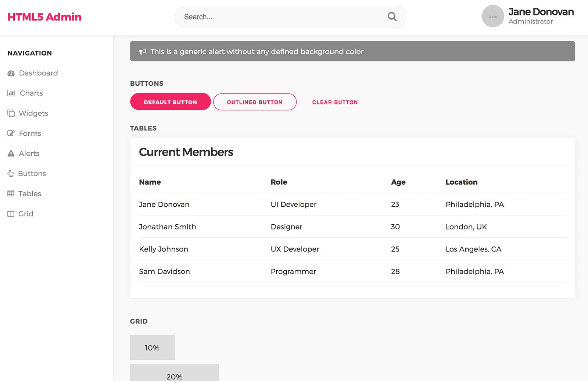Click the megaphone icon in the alert
The width and height of the screenshot is (588, 381).
point(143,51)
